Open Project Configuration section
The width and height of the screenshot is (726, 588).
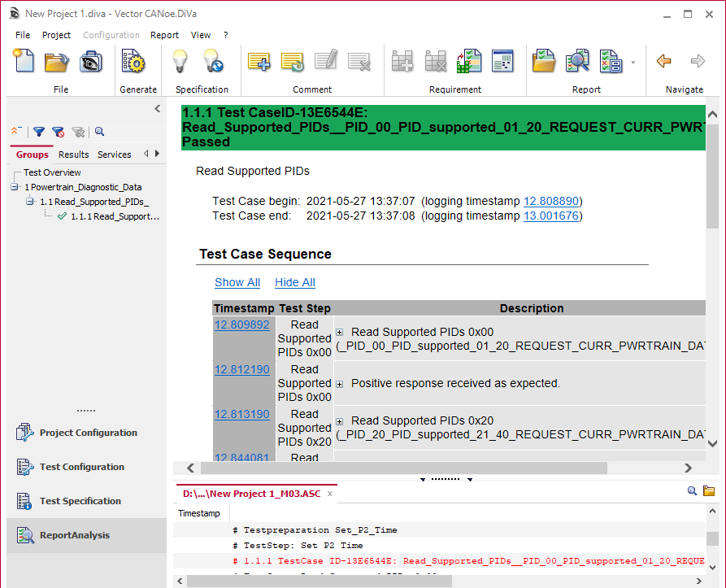click(86, 433)
